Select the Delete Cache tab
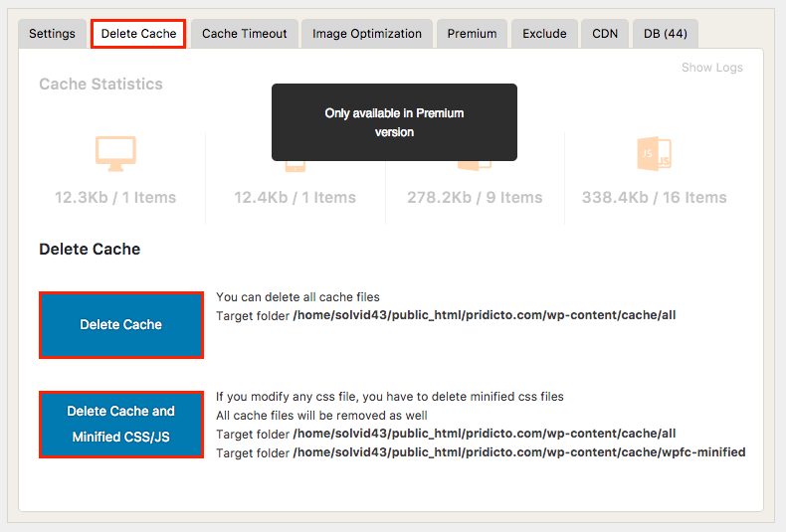Viewport: 786px width, 532px height. (x=138, y=34)
